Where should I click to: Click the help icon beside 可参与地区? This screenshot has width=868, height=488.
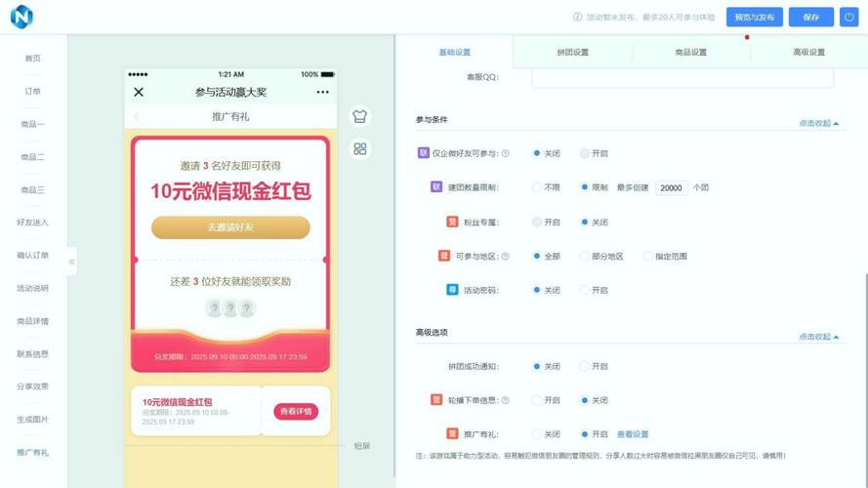coord(506,256)
